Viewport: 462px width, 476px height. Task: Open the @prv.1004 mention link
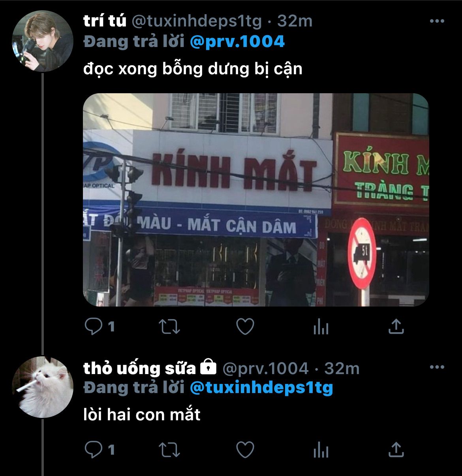(237, 41)
